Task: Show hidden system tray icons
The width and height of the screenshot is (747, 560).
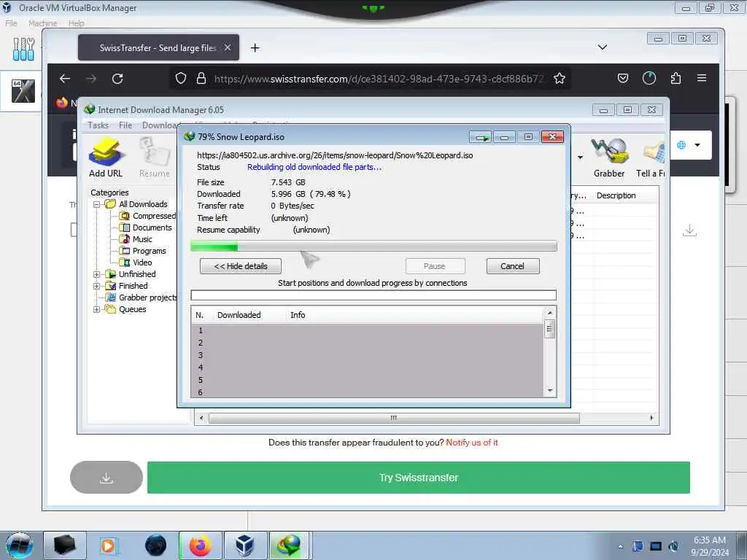Action: coord(620,546)
